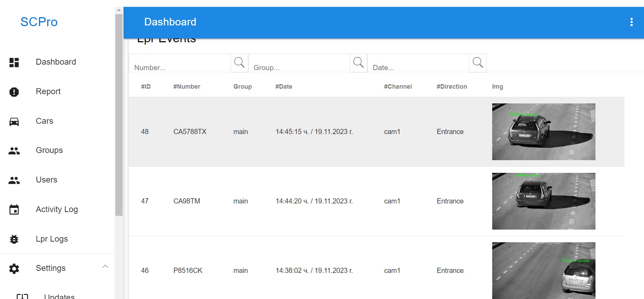Search by group magnifier button
The image size is (644, 299).
pos(358,63)
